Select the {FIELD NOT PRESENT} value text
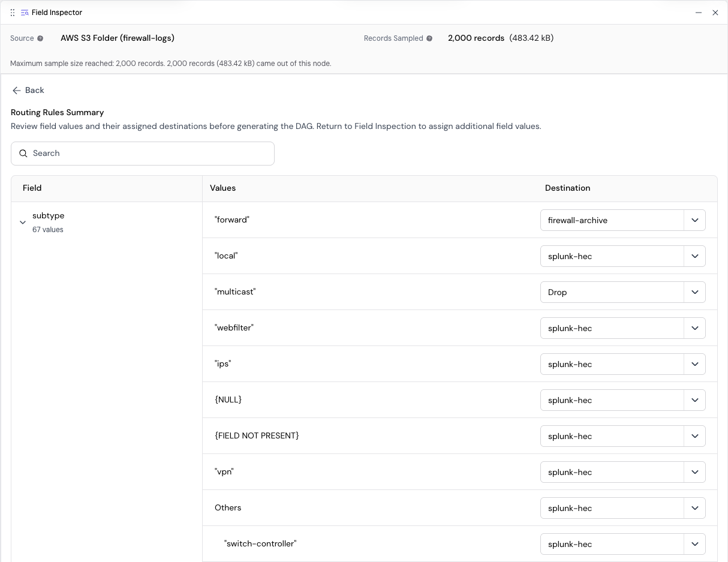Image resolution: width=728 pixels, height=562 pixels. pyautogui.click(x=257, y=436)
